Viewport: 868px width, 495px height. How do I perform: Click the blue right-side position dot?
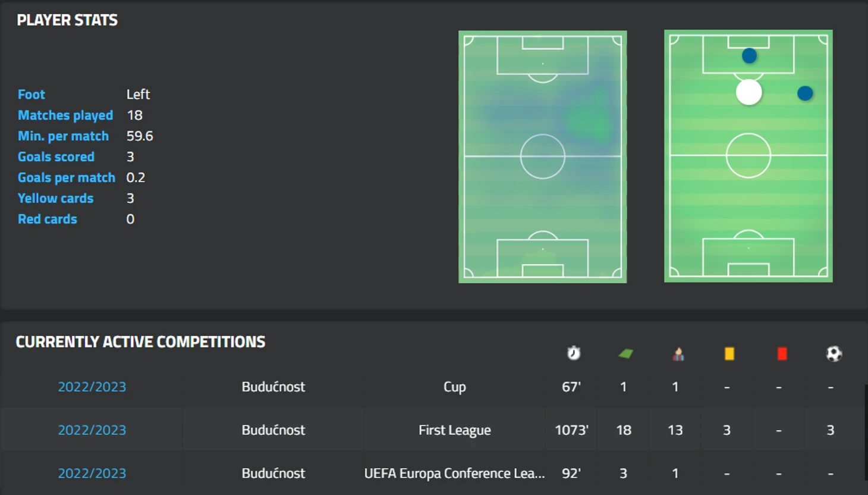(805, 93)
